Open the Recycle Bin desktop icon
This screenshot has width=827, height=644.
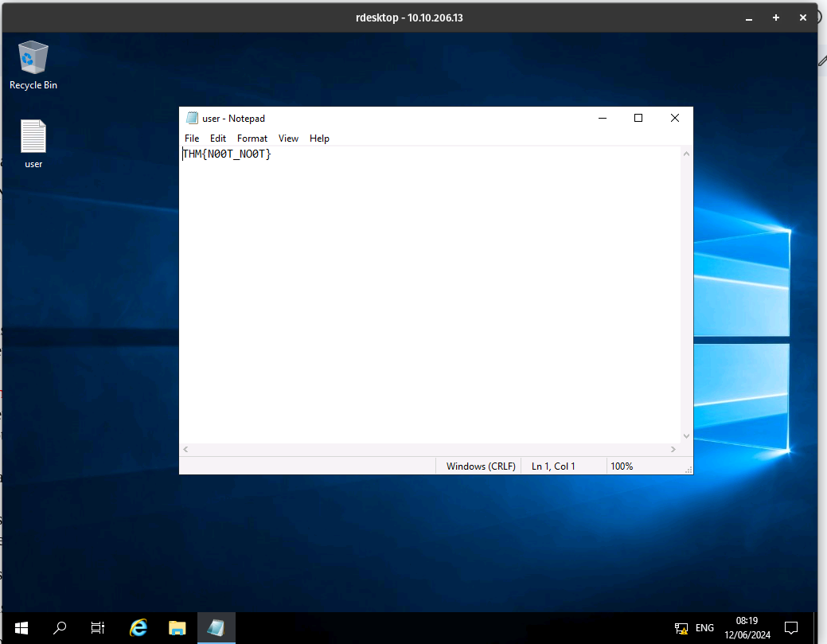(x=33, y=57)
